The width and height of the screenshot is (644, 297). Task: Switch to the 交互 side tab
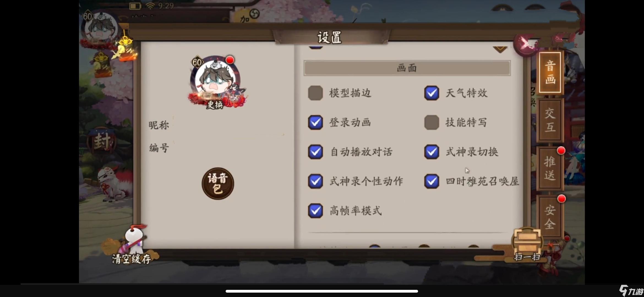point(550,120)
